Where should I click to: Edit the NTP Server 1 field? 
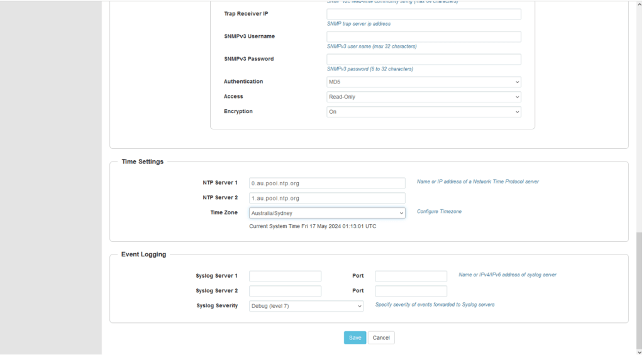point(327,183)
